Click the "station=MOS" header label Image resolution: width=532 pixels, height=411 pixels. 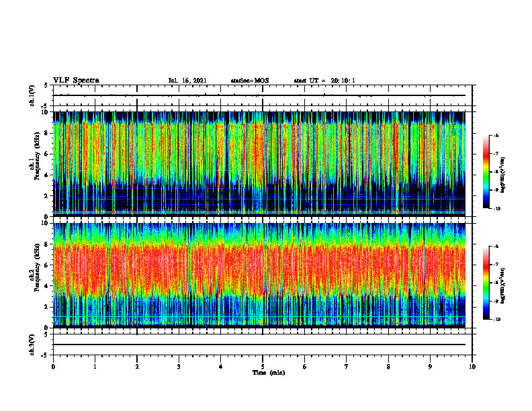pos(250,81)
